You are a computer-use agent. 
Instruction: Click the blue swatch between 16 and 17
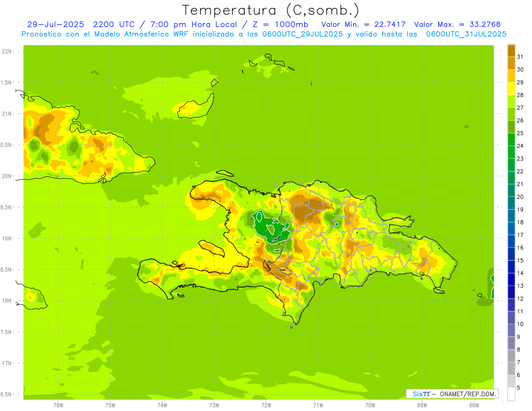[x=511, y=241]
